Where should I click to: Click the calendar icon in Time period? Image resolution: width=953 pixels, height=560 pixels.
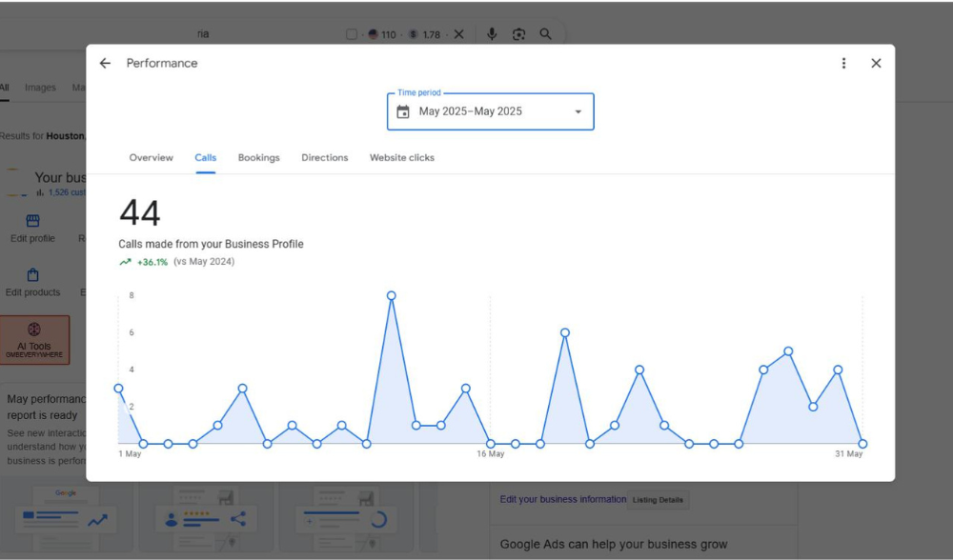[x=403, y=112]
